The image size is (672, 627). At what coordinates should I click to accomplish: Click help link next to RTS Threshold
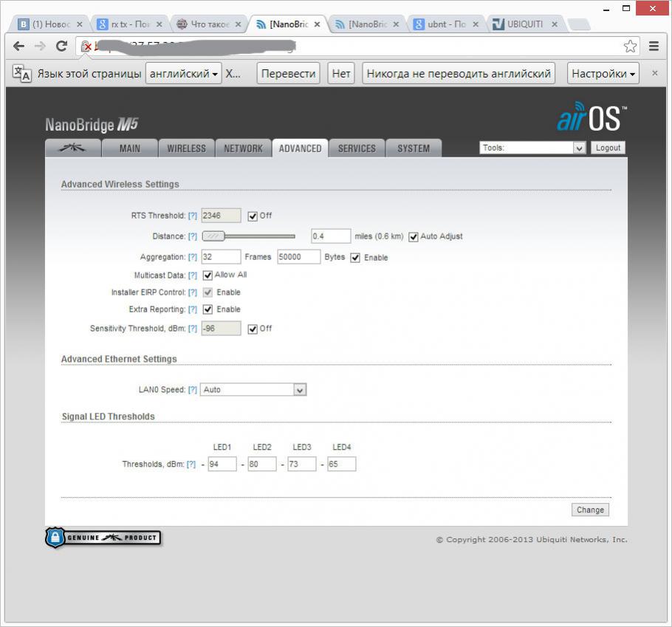click(x=193, y=216)
